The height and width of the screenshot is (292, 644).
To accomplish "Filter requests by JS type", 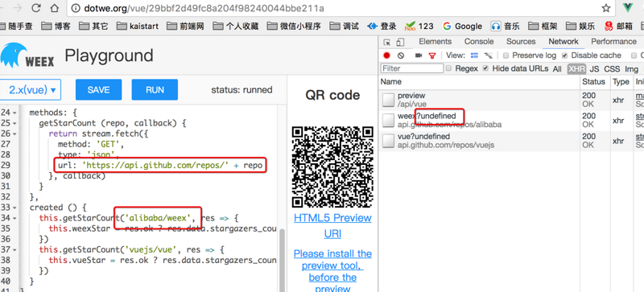I will click(x=594, y=69).
